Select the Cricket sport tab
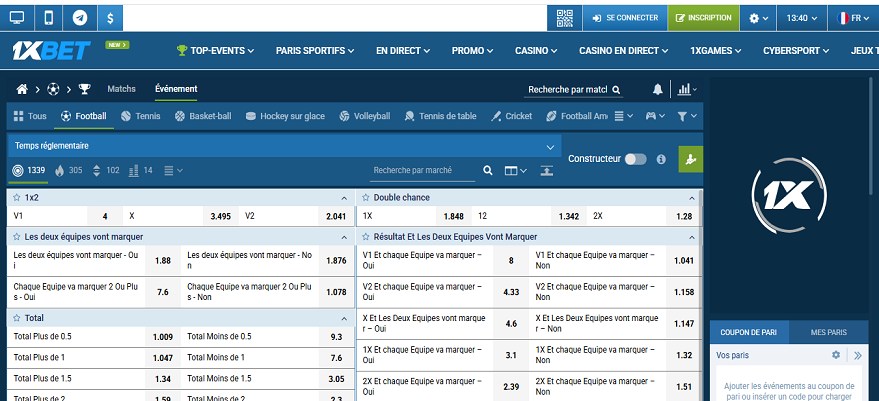Viewport: 879px width, 401px height. coord(512,116)
